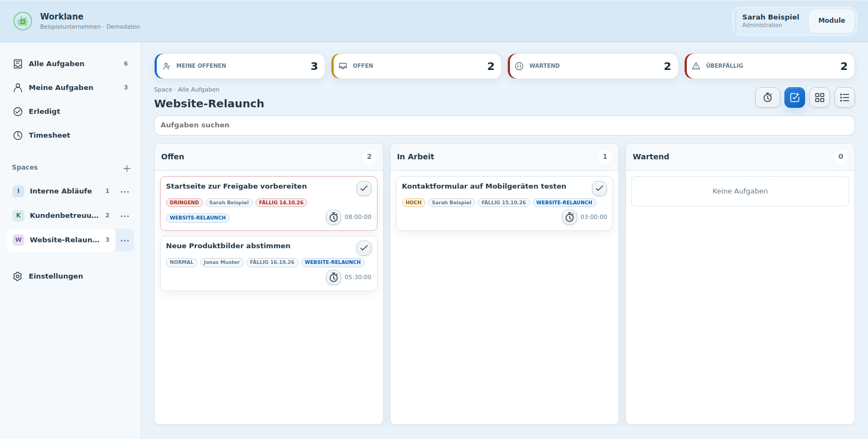Viewport: 868px width, 439px height.
Task: Click the Alle Aufgaben sidebar icon
Action: pyautogui.click(x=18, y=64)
